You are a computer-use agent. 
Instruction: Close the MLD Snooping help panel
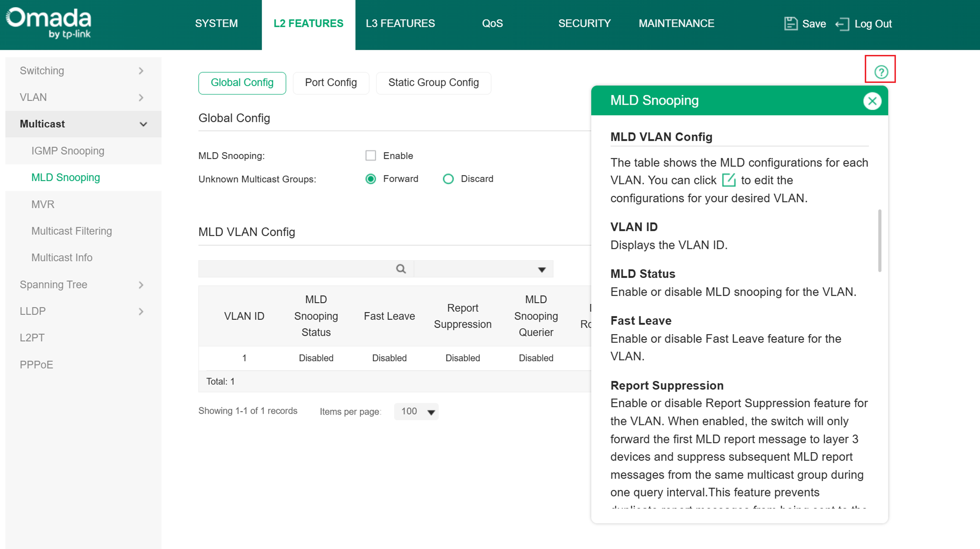click(872, 101)
